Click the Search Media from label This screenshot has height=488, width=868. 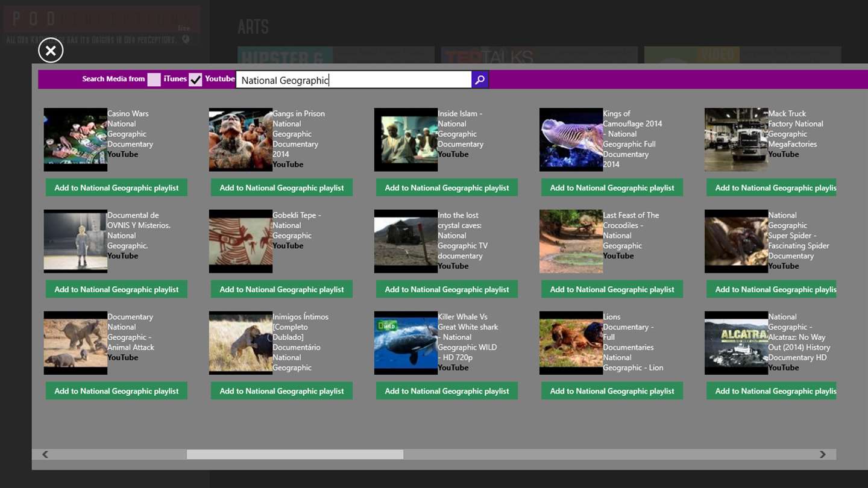[x=113, y=79]
